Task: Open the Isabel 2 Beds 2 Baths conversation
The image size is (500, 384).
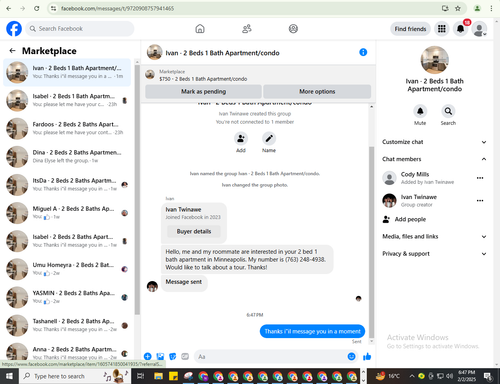Action: tap(67, 241)
